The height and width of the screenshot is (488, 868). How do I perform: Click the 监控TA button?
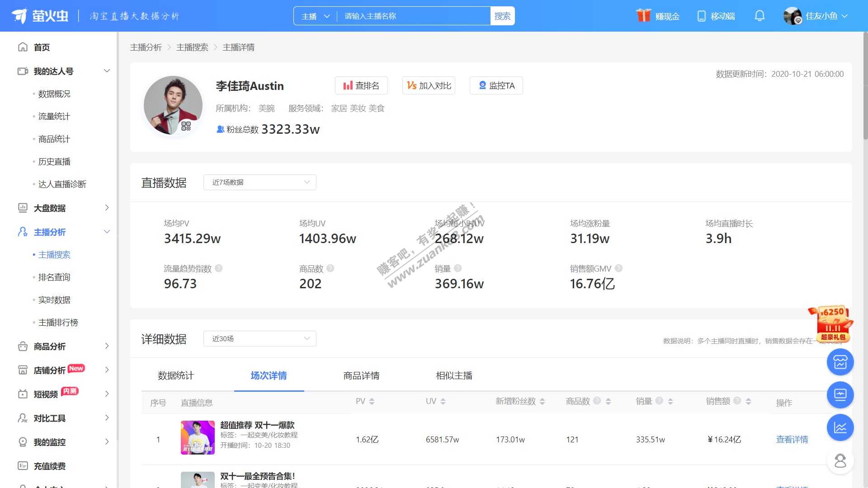tap(496, 85)
